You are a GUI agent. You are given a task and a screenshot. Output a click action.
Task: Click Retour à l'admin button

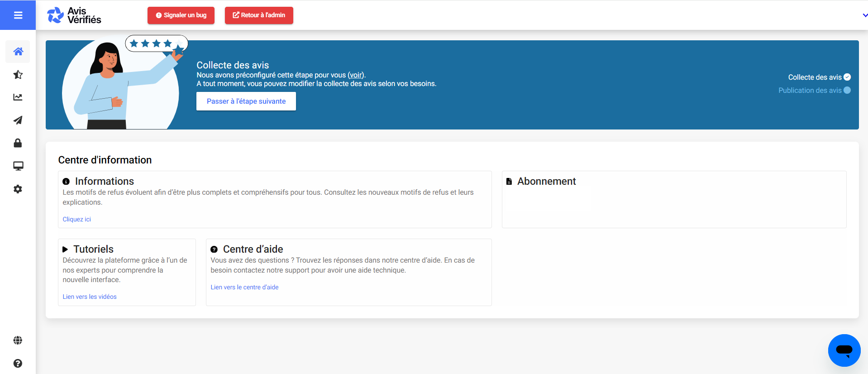tap(259, 15)
